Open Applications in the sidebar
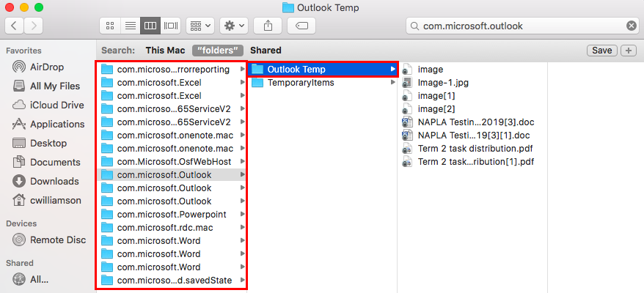This screenshot has height=293, width=644. pos(48,124)
